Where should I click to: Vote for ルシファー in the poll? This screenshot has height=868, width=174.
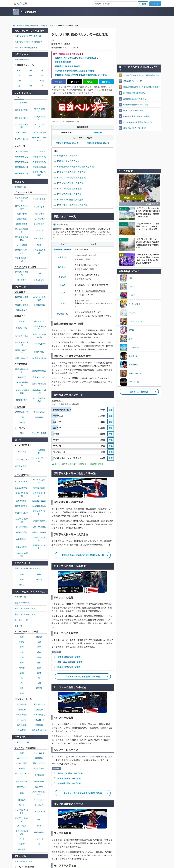click(110, 422)
